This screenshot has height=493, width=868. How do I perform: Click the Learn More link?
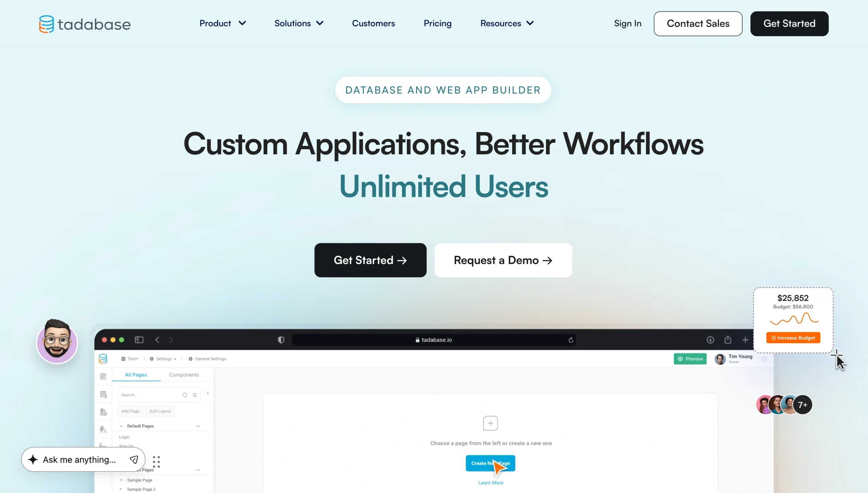click(x=491, y=483)
